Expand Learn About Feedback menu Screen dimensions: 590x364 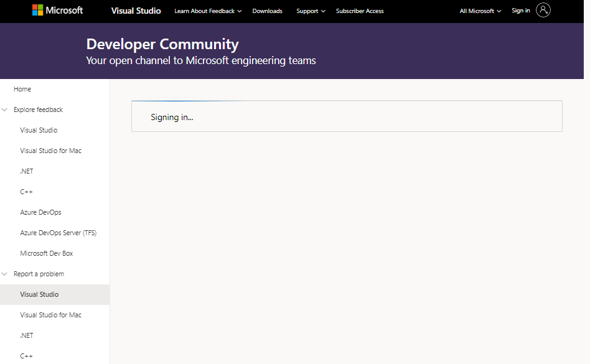pos(208,11)
